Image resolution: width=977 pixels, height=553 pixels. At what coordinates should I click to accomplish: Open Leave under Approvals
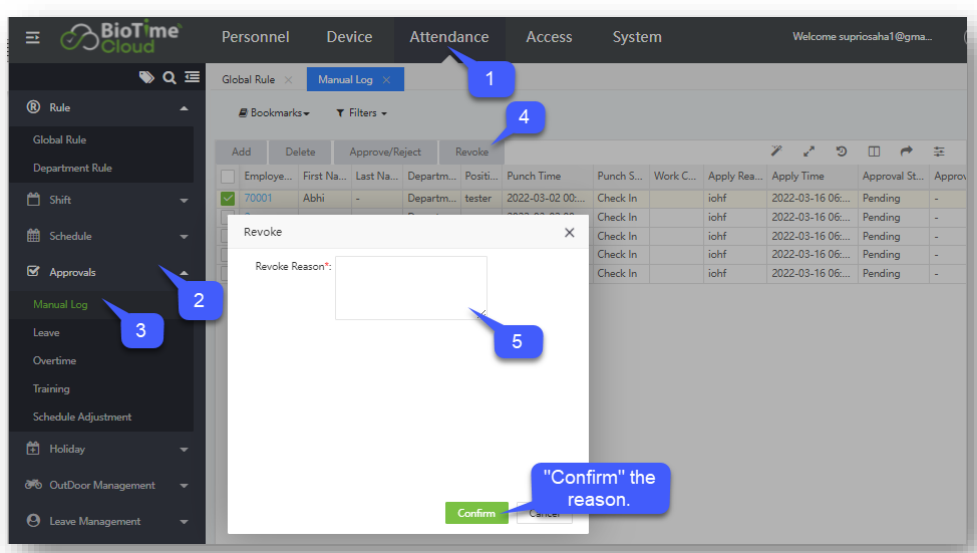(x=46, y=333)
